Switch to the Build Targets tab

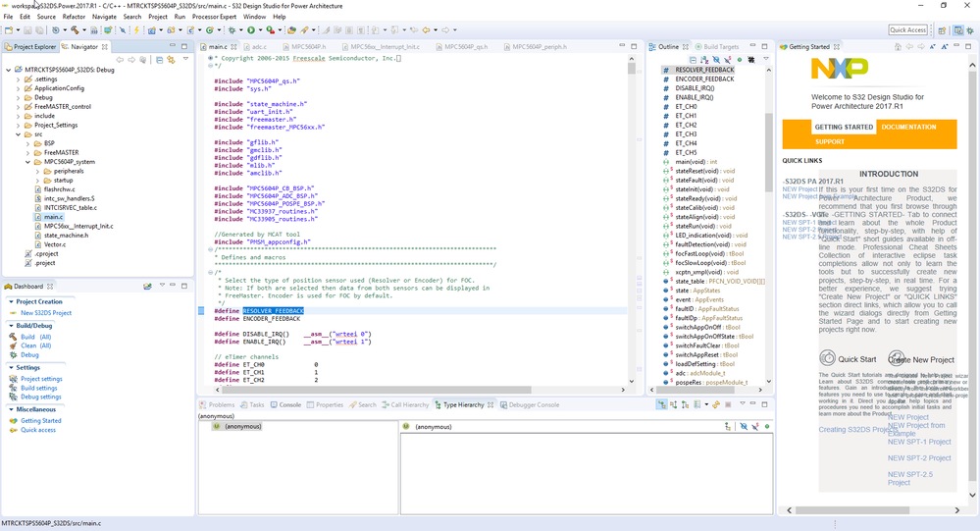pos(717,47)
